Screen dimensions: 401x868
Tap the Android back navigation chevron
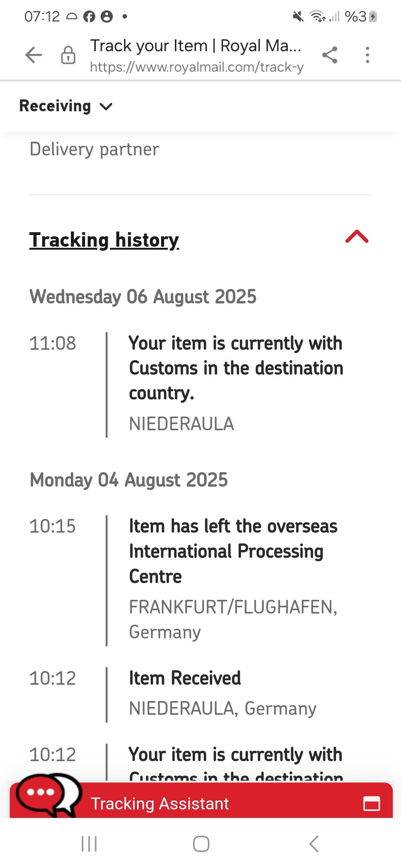coord(314,844)
